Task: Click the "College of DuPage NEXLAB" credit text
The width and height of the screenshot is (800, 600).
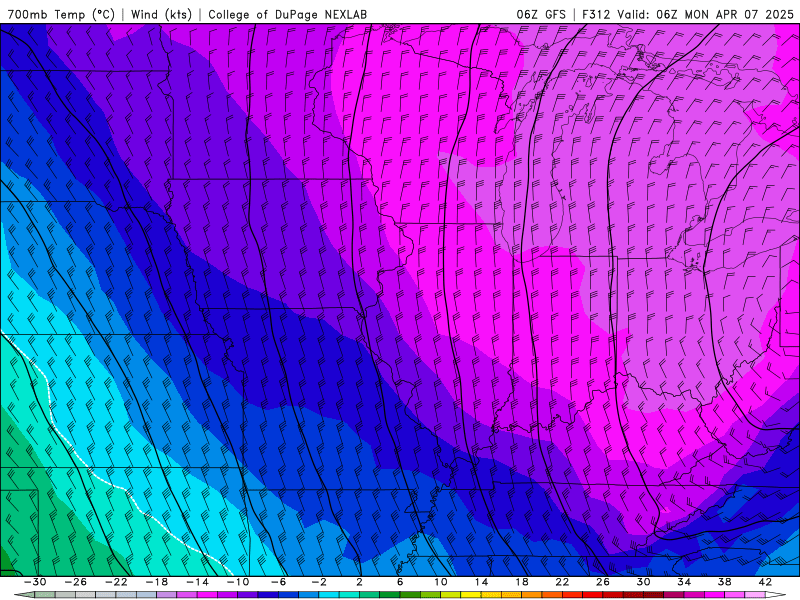Action: pos(287,14)
